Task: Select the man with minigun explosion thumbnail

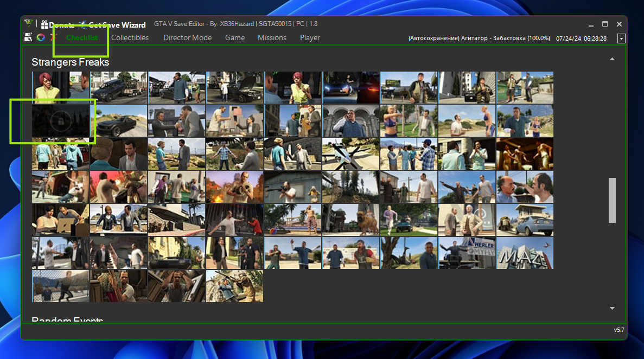Action: point(234,187)
